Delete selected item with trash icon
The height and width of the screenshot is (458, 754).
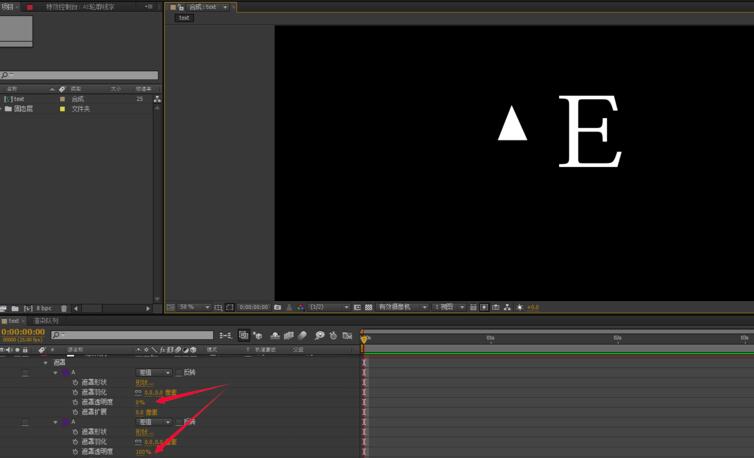[64, 308]
